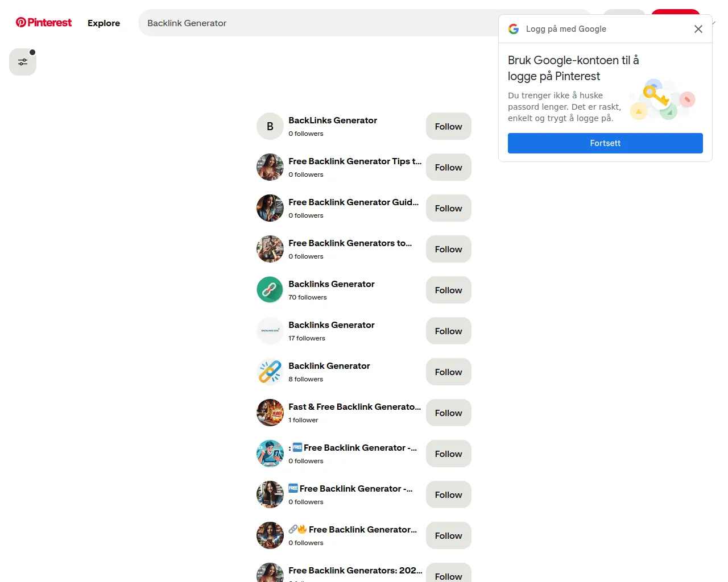Screen dimensions: 728x582
Task: Follow Backlinks Generator with 70 followers
Action: point(448,290)
